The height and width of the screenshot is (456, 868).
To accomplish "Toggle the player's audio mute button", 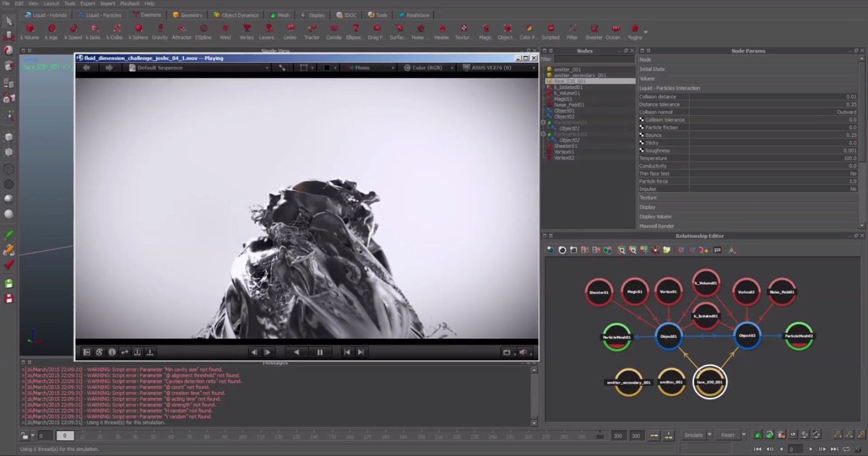I will coord(523,352).
